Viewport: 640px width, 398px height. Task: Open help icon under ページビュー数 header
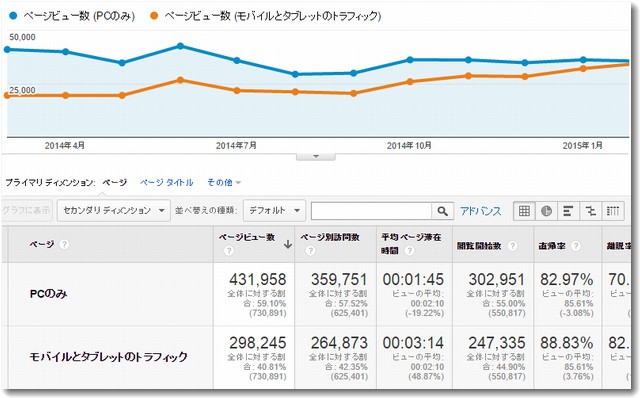(x=229, y=251)
